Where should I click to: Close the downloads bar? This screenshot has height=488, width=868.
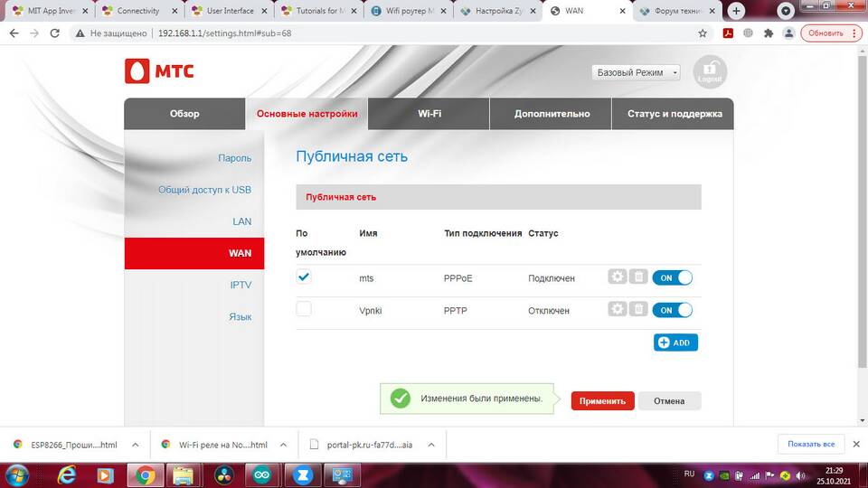pyautogui.click(x=856, y=444)
